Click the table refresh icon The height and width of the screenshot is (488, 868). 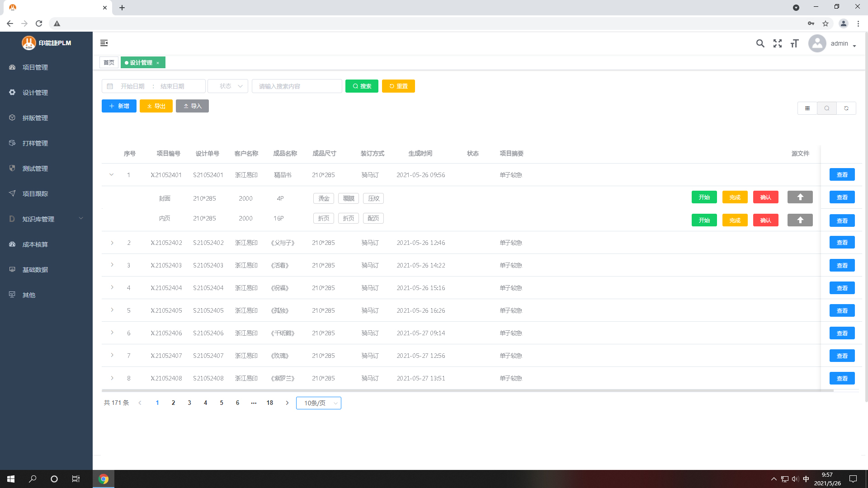[846, 108]
